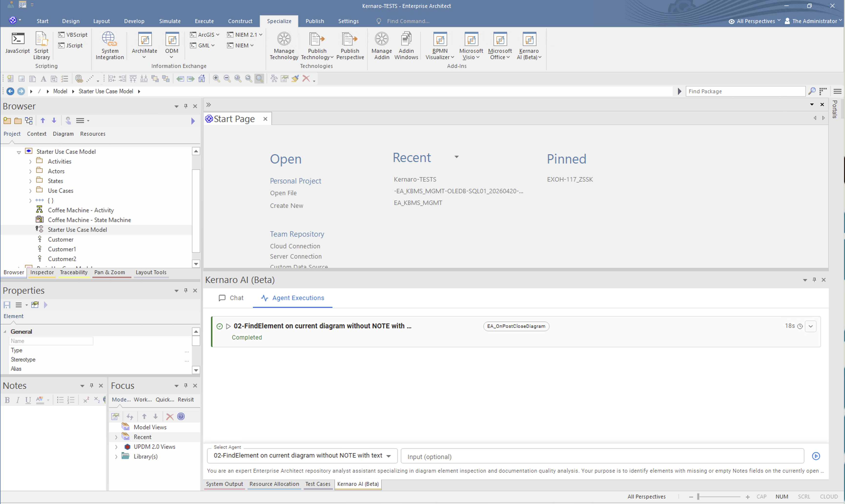Expand the Actors folder

(x=30, y=171)
